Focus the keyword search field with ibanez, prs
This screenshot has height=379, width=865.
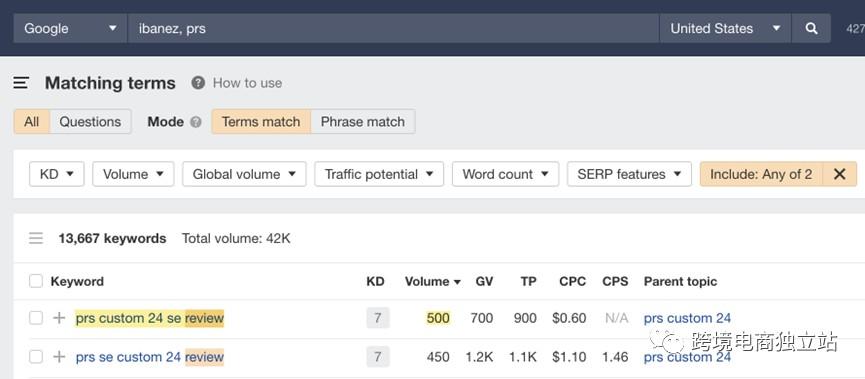point(393,29)
